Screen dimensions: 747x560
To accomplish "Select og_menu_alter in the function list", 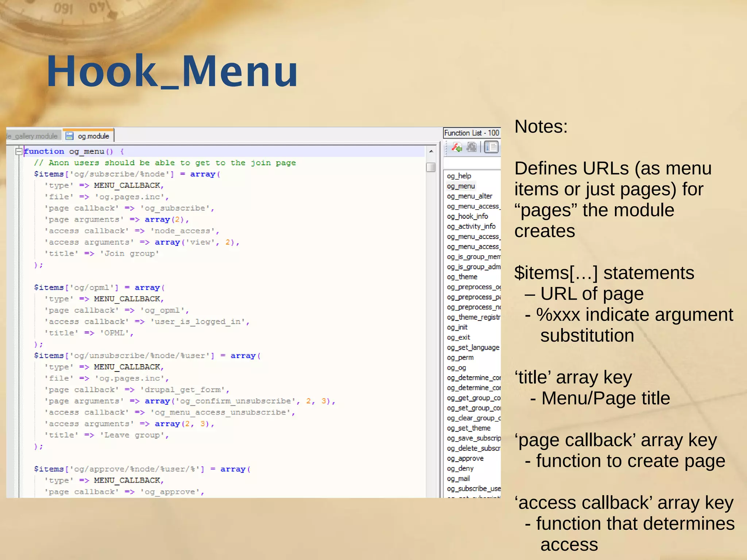I will click(469, 196).
